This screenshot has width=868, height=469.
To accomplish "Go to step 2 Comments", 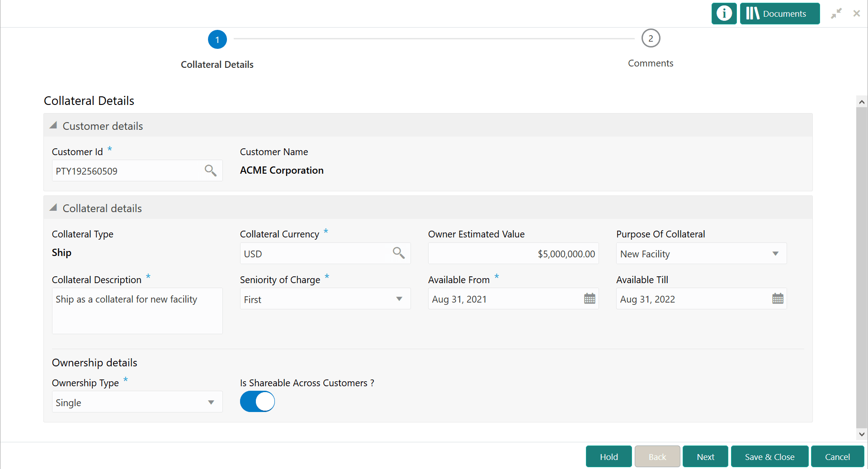I will [x=651, y=38].
